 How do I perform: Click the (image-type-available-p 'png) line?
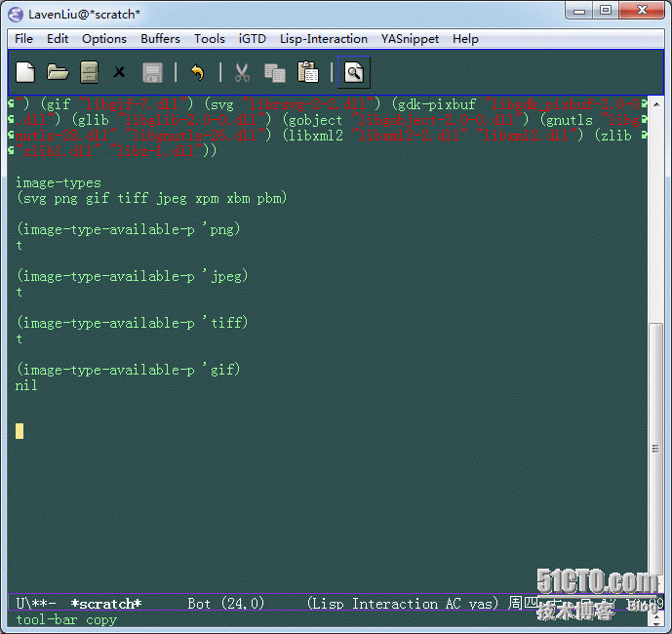128,229
